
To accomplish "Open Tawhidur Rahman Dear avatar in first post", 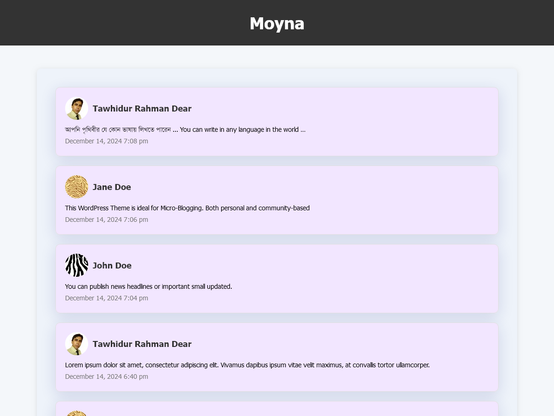I will [x=77, y=109].
